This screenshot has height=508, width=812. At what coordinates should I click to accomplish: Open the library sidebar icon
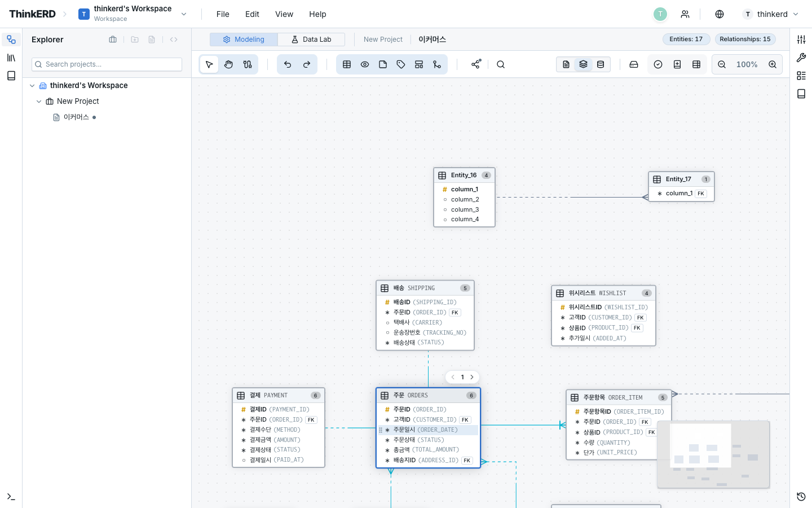click(11, 58)
